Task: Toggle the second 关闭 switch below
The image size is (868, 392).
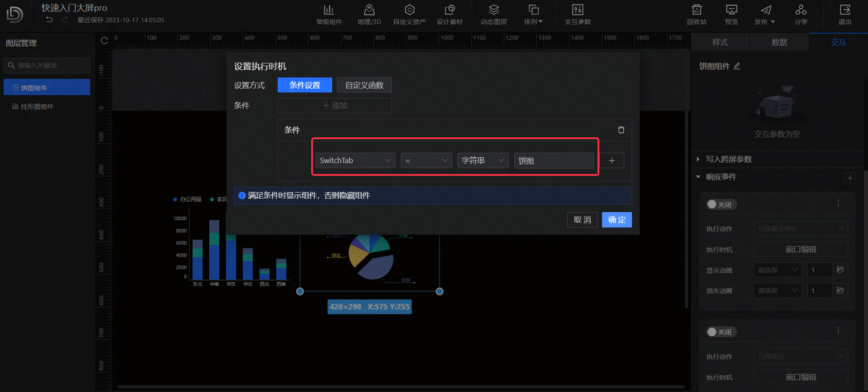Action: 721,332
